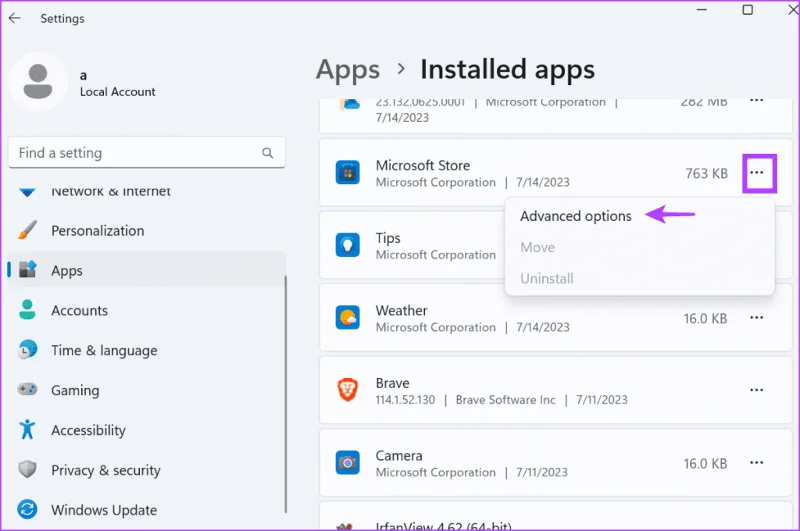Viewport: 800px width, 531px height.
Task: Click the Brave lion app icon
Action: [347, 390]
